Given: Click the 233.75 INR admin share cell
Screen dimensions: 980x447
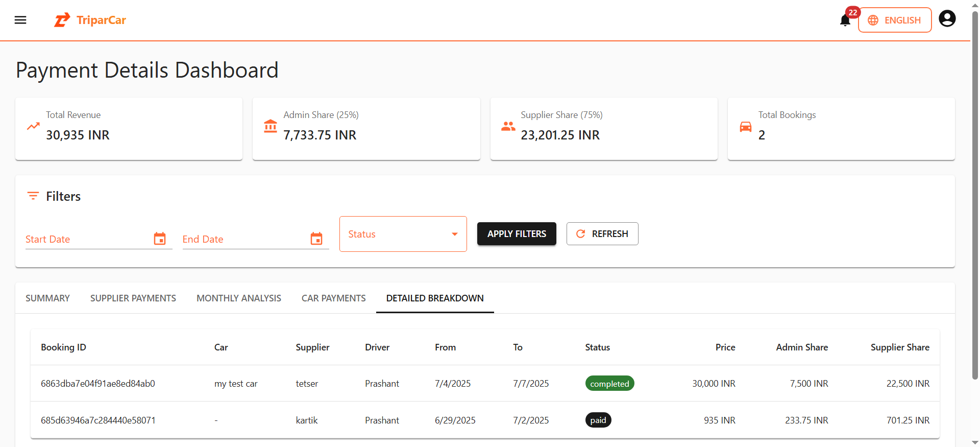Looking at the screenshot, I should (806, 420).
